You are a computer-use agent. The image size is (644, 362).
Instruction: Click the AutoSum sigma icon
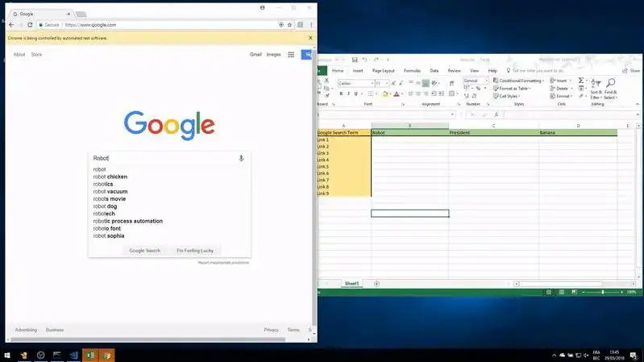(x=581, y=81)
